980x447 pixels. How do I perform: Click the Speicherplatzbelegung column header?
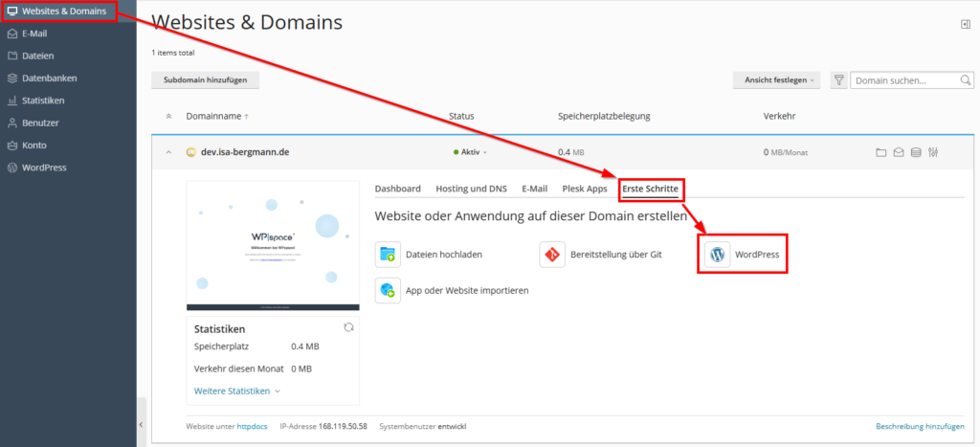coord(604,116)
